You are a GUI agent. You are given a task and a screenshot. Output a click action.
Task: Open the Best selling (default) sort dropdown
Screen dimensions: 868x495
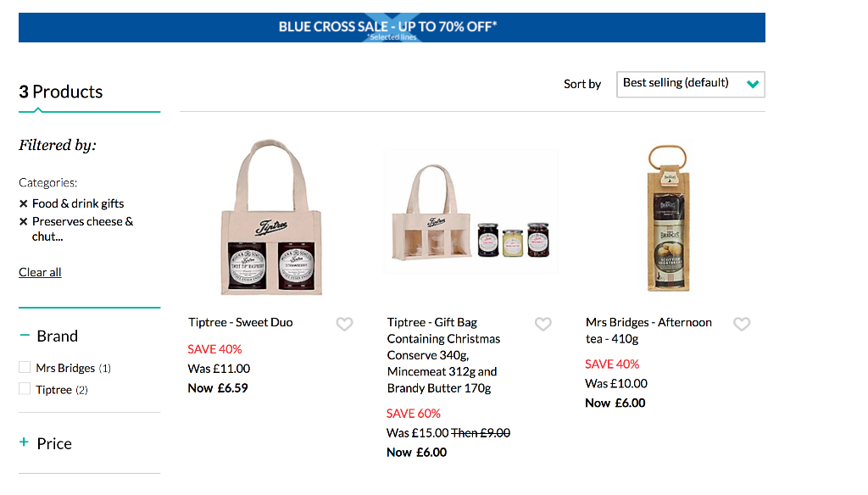point(691,84)
